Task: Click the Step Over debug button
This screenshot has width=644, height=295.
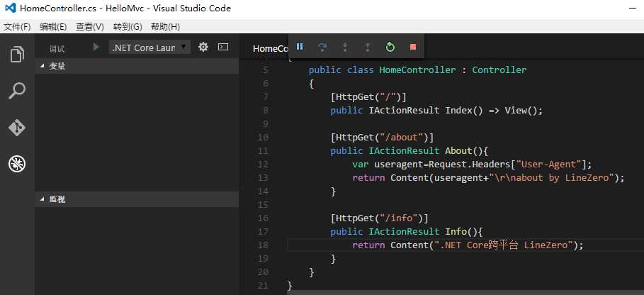Action: pyautogui.click(x=323, y=47)
